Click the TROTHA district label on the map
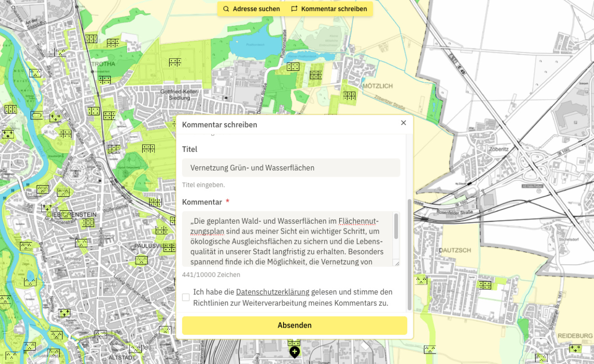 click(103, 64)
